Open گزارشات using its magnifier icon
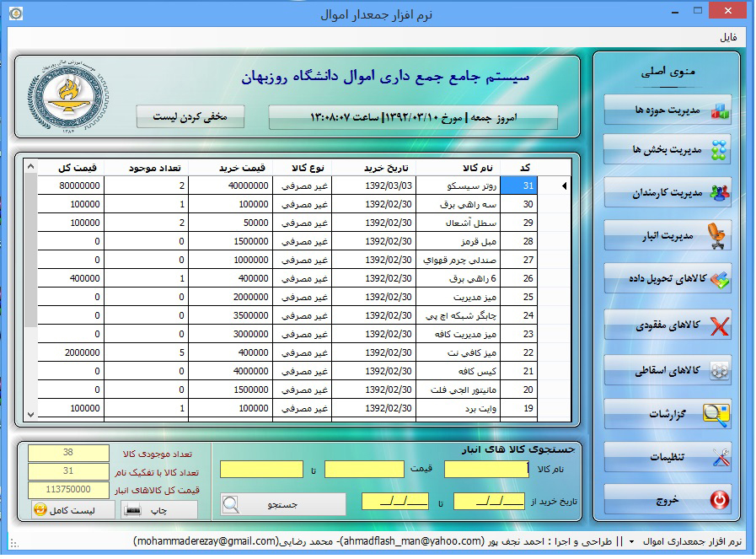Screen dimensions: 756x559 point(717,414)
